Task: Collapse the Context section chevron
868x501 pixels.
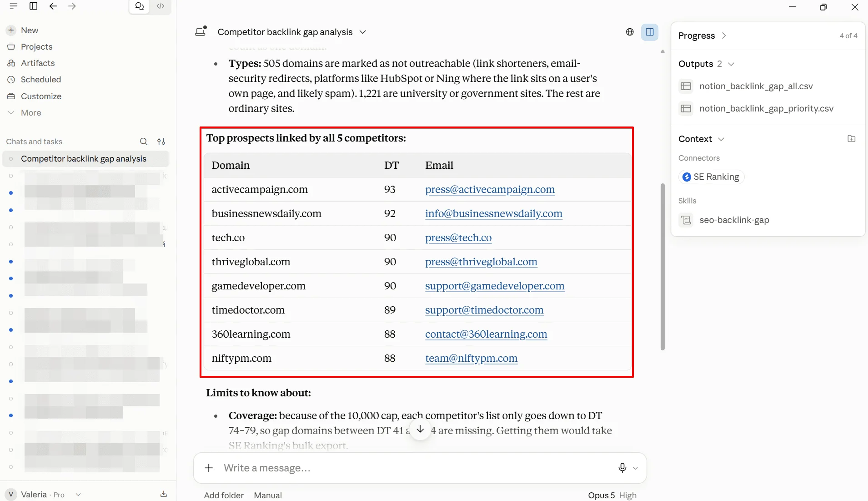Action: 721,139
